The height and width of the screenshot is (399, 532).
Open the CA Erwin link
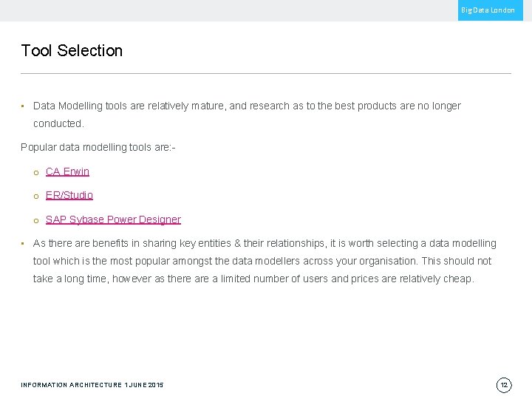coord(67,171)
